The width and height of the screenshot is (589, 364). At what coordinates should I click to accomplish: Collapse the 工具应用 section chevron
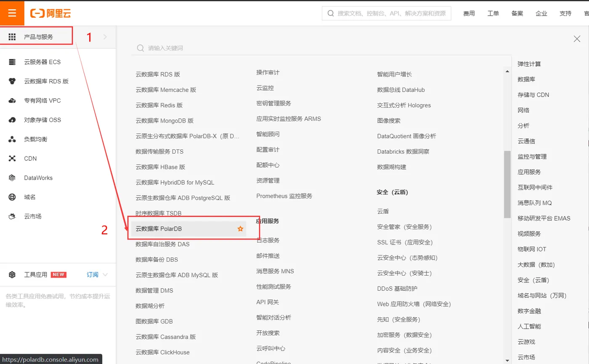[105, 275]
